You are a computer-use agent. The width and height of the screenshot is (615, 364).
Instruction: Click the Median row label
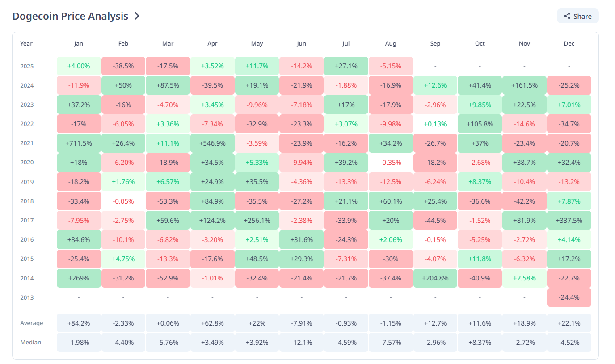click(x=30, y=343)
